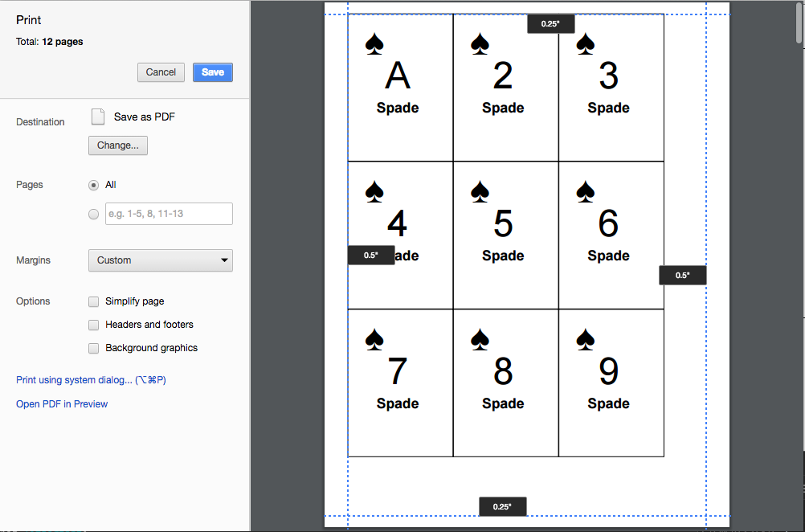The width and height of the screenshot is (805, 532).
Task: Click the top margin 0.25" handle
Action: pyautogui.click(x=550, y=24)
